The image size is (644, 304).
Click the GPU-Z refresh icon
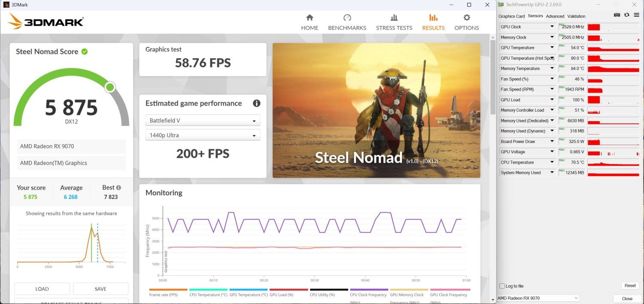(626, 15)
